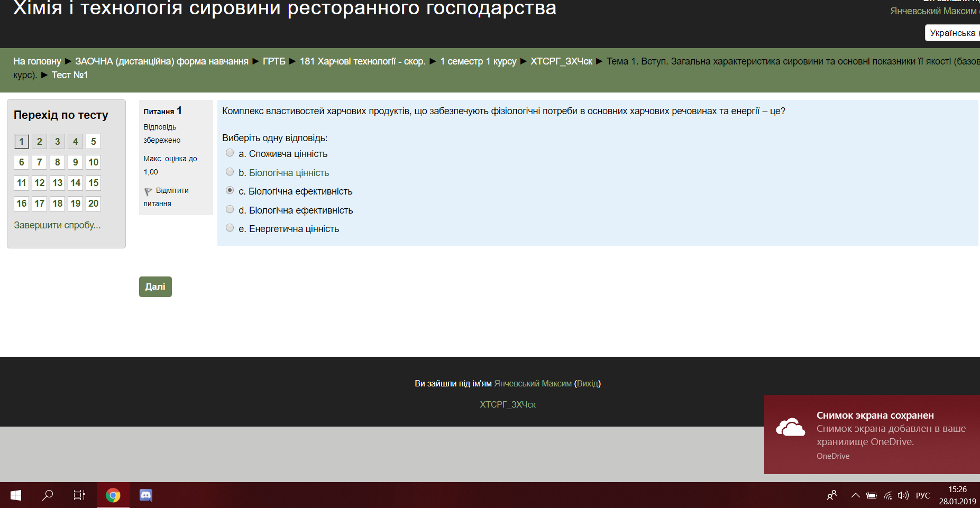Click the OneDrive screenshot saved notification
The width and height of the screenshot is (980, 508).
(x=872, y=435)
